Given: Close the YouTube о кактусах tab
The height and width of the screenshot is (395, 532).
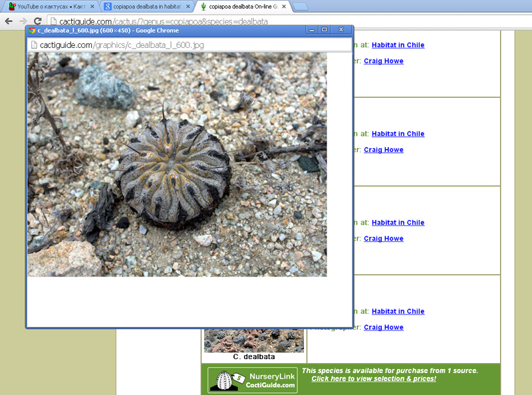Looking at the screenshot, I should pos(92,7).
